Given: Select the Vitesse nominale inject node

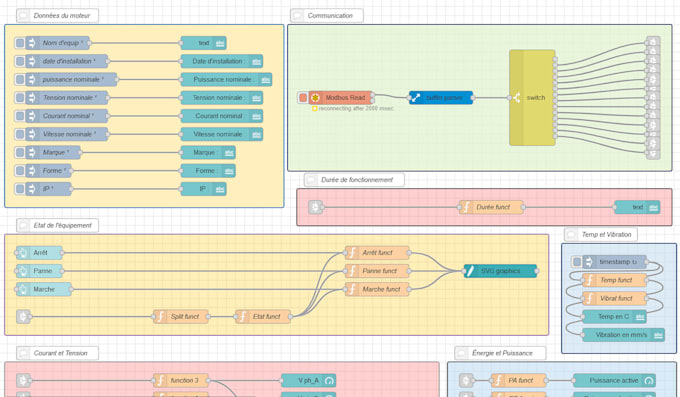Looking at the screenshot, I should click(x=66, y=134).
